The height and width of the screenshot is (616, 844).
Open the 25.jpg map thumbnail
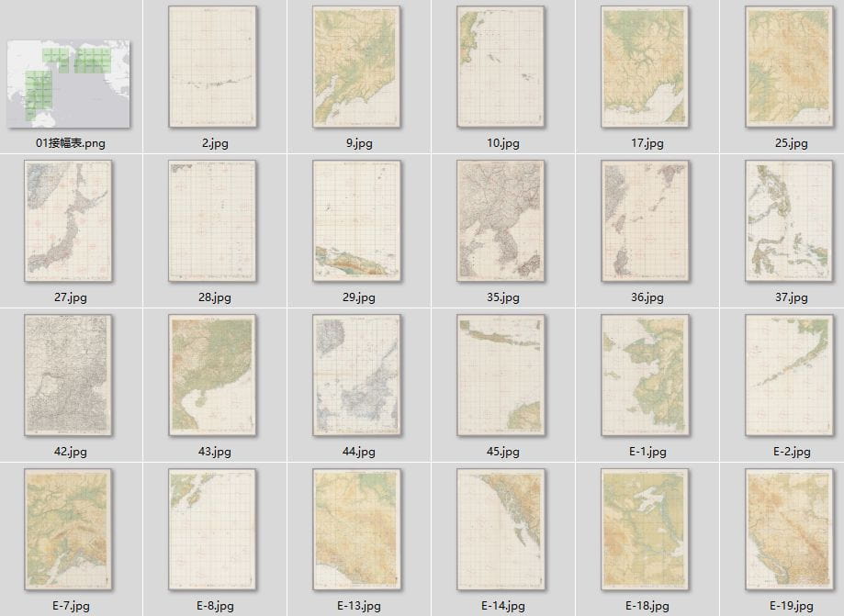[x=790, y=67]
